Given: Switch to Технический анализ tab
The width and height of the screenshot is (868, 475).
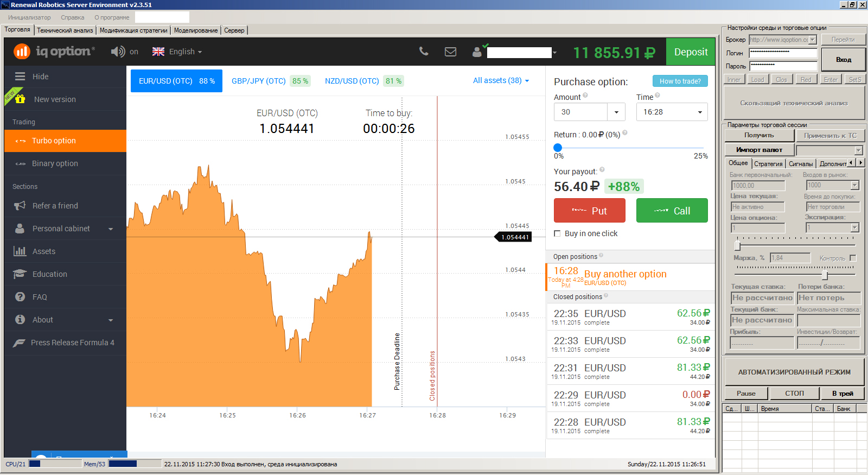Looking at the screenshot, I should click(x=65, y=30).
